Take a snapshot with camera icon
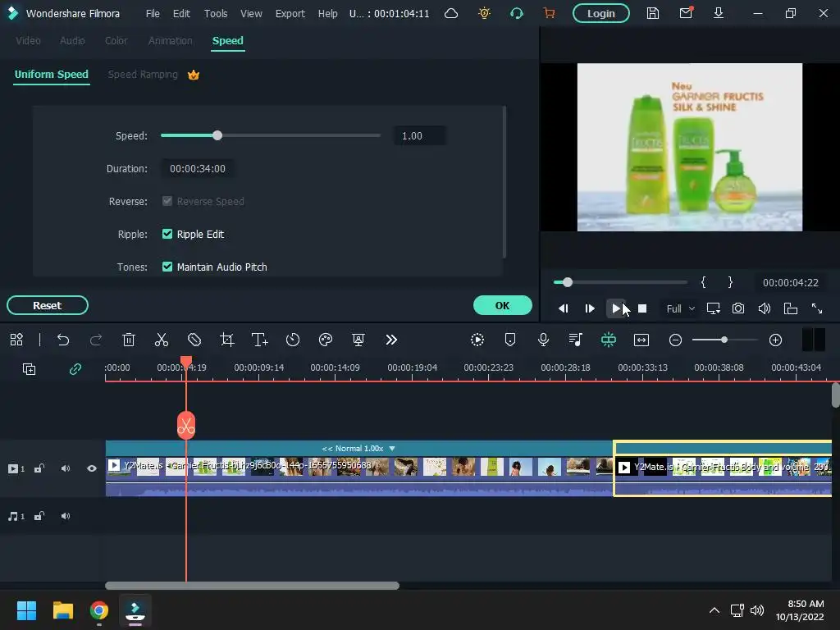This screenshot has width=840, height=630. point(738,308)
